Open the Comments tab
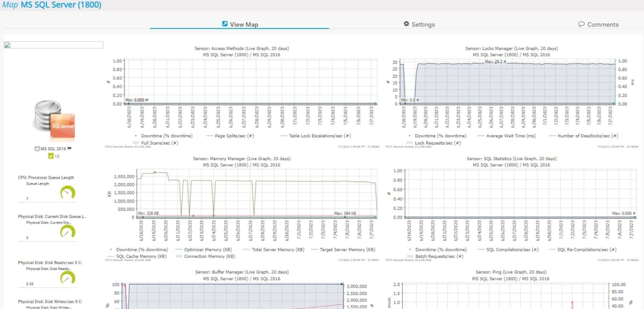The width and height of the screenshot is (644, 309). point(598,24)
